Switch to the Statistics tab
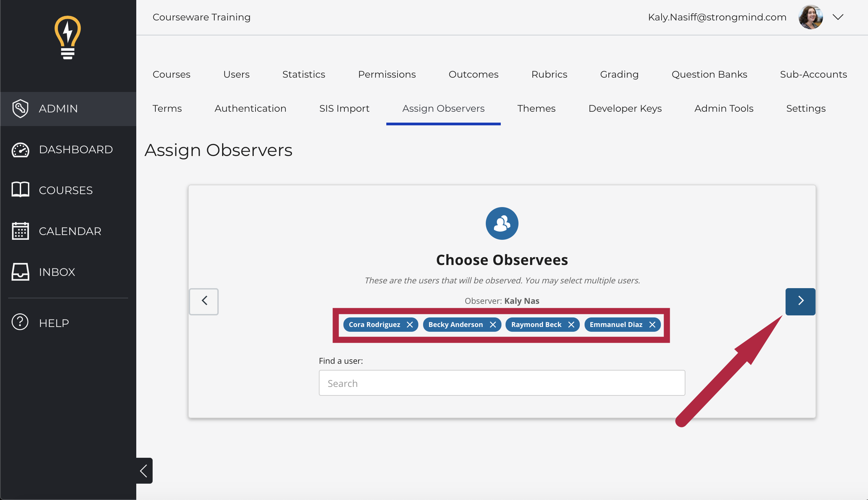The width and height of the screenshot is (868, 500). click(304, 74)
